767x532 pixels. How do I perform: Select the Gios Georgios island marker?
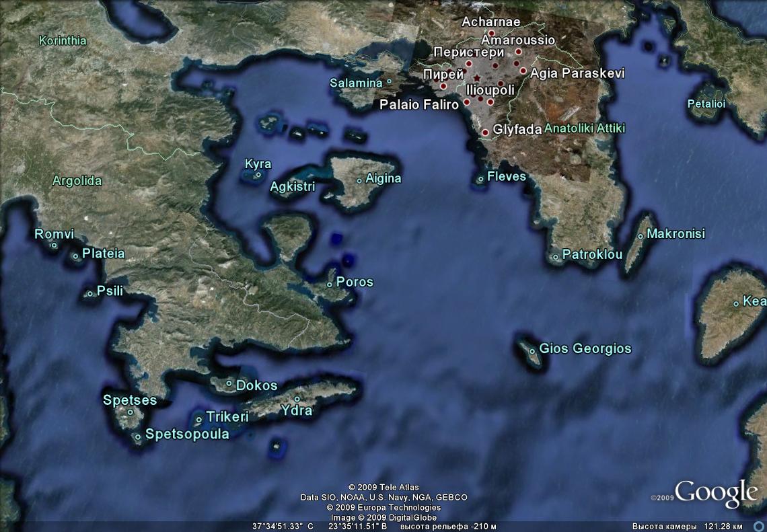532,350
